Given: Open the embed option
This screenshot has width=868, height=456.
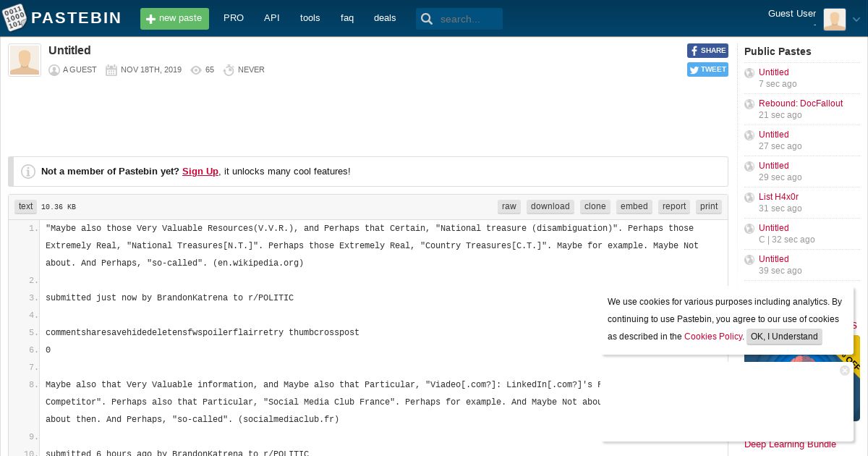Looking at the screenshot, I should (x=634, y=207).
